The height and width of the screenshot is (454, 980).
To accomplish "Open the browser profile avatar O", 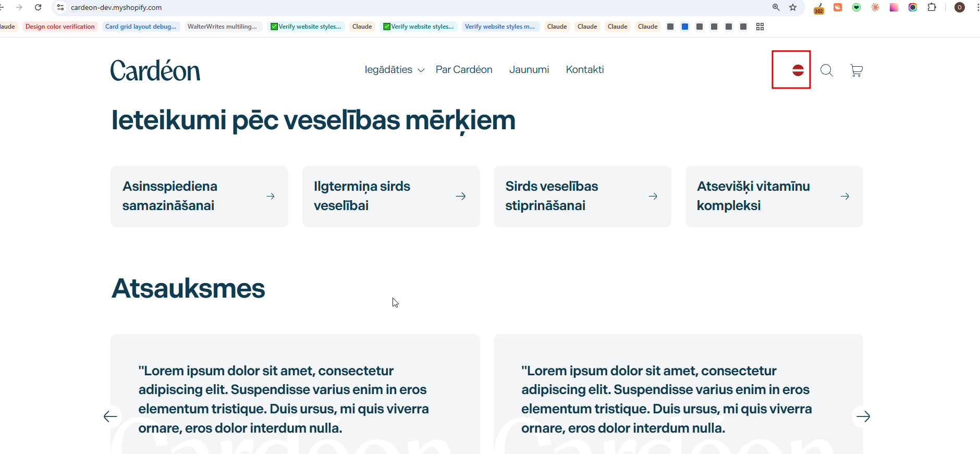I will pos(960,7).
